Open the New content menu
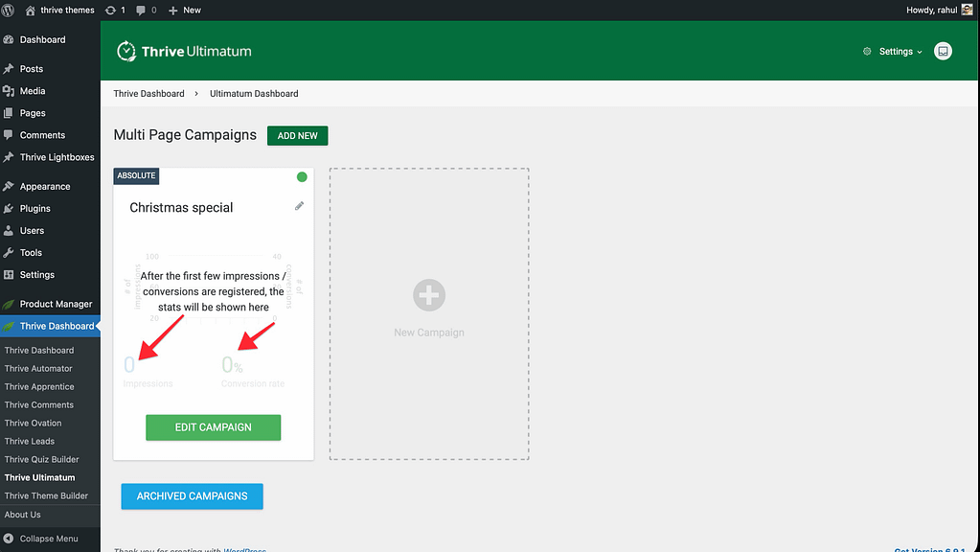The width and height of the screenshot is (980, 552). (x=184, y=10)
